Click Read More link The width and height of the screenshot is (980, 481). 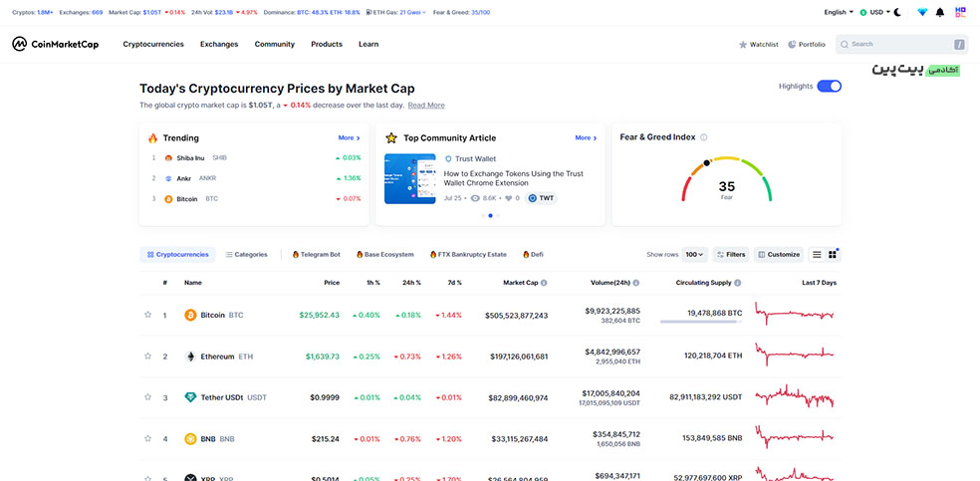426,105
